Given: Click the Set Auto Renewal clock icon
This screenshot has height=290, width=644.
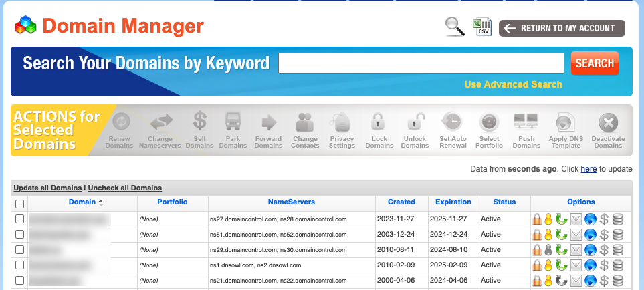Looking at the screenshot, I should pyautogui.click(x=452, y=123).
